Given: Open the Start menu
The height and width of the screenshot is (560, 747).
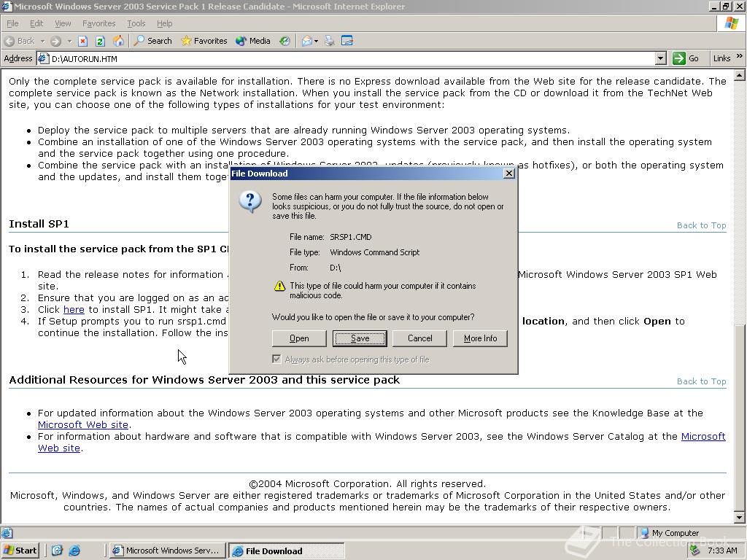Looking at the screenshot, I should (x=20, y=551).
